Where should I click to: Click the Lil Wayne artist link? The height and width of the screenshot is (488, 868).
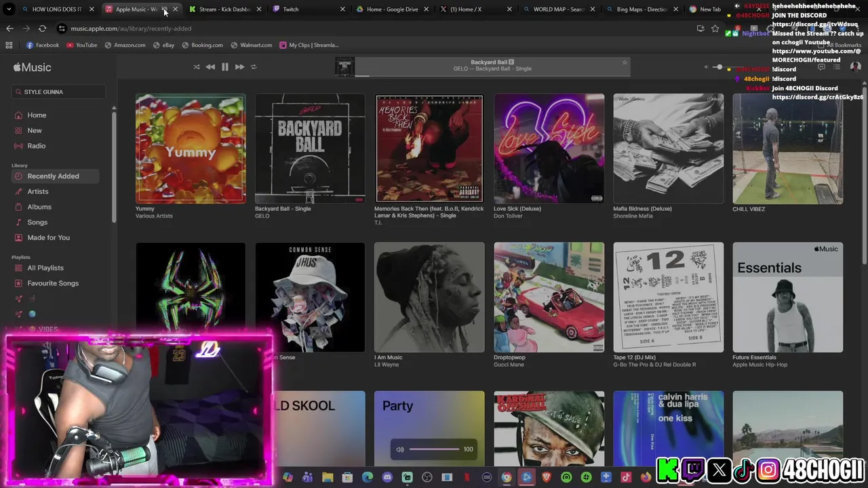click(x=387, y=365)
